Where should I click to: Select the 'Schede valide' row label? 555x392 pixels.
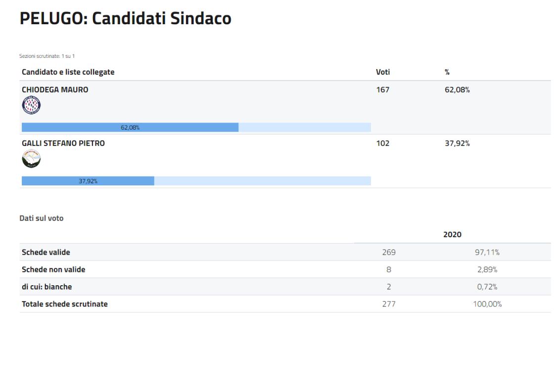tap(46, 252)
